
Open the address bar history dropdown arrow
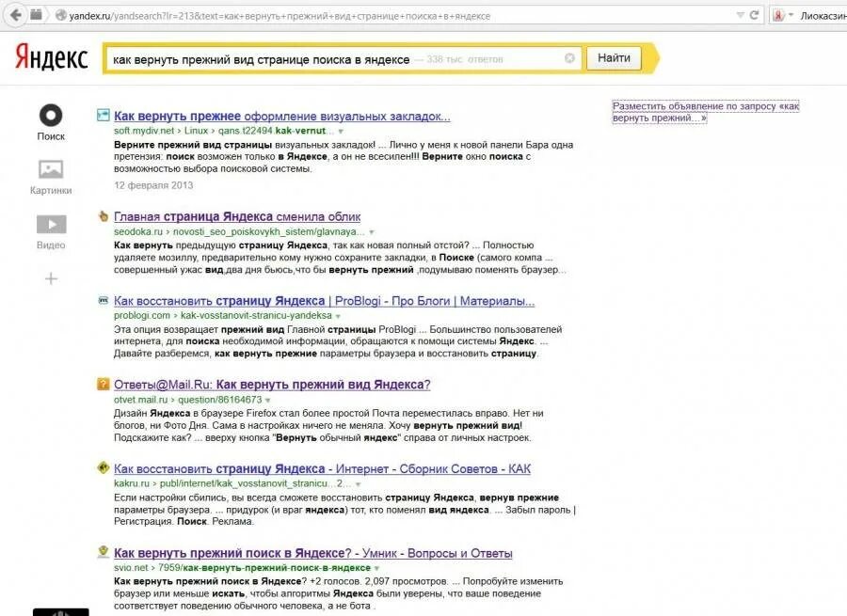click(x=741, y=15)
